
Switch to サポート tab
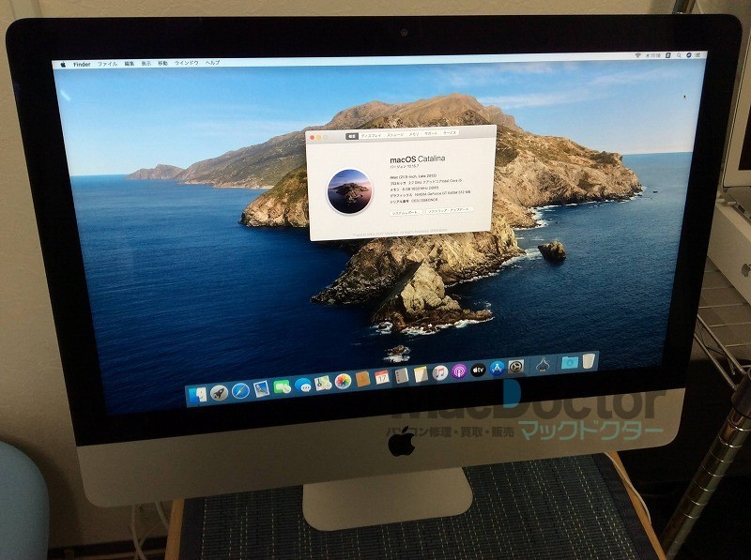tap(431, 133)
